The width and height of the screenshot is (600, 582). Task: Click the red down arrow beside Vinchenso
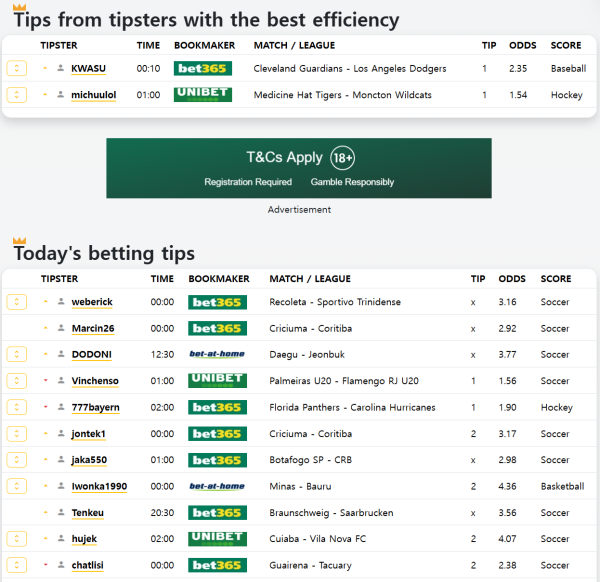(x=45, y=381)
